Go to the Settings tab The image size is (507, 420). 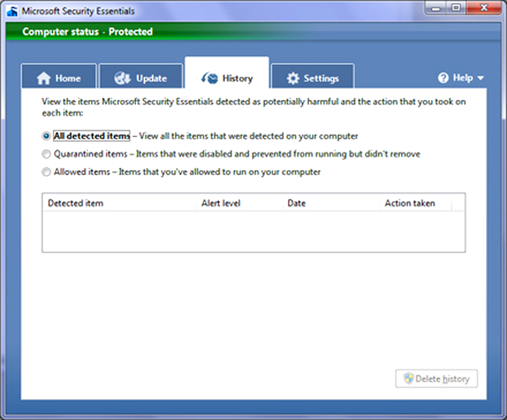pos(313,76)
